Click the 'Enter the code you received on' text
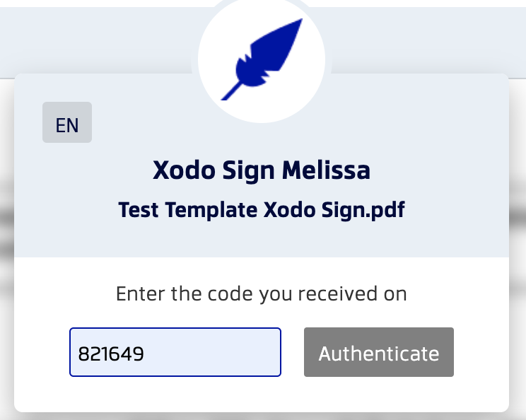 point(262,294)
